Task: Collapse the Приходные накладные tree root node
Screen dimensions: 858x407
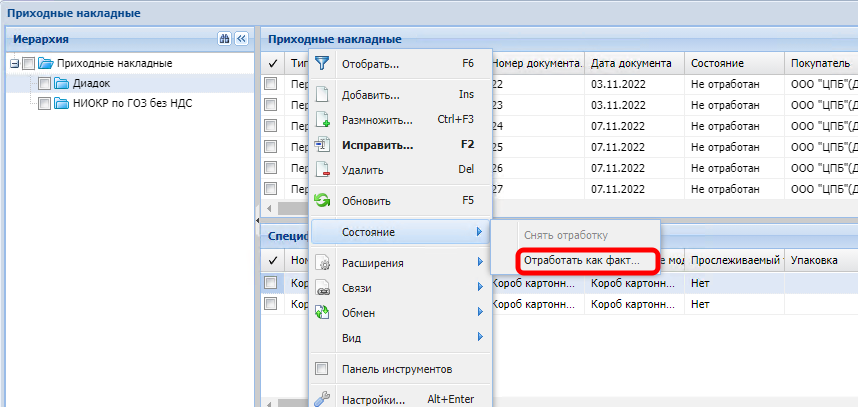Action: pyautogui.click(x=14, y=64)
